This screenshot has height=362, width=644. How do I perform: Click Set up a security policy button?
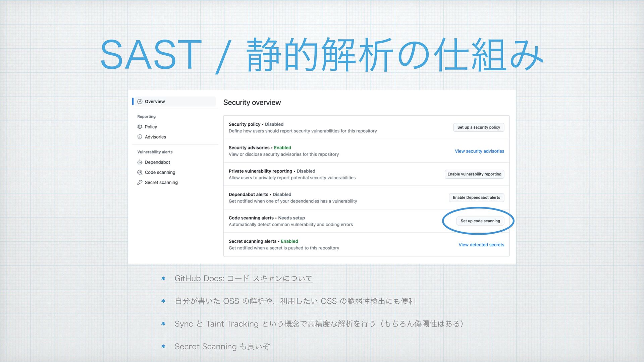pyautogui.click(x=479, y=127)
